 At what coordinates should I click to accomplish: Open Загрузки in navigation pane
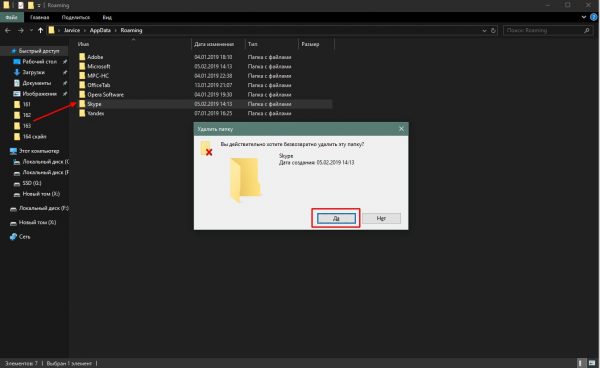point(33,72)
